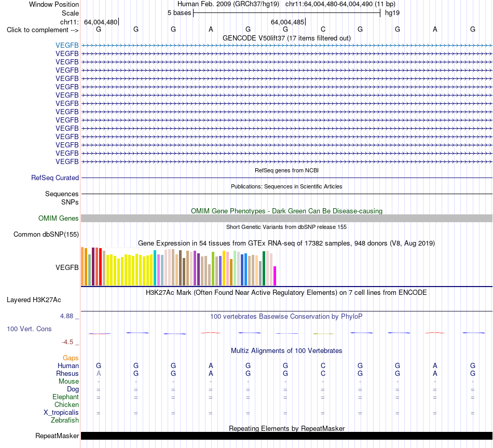
Task: Click the 'SNPs' label under Sequences
Action: (70, 202)
